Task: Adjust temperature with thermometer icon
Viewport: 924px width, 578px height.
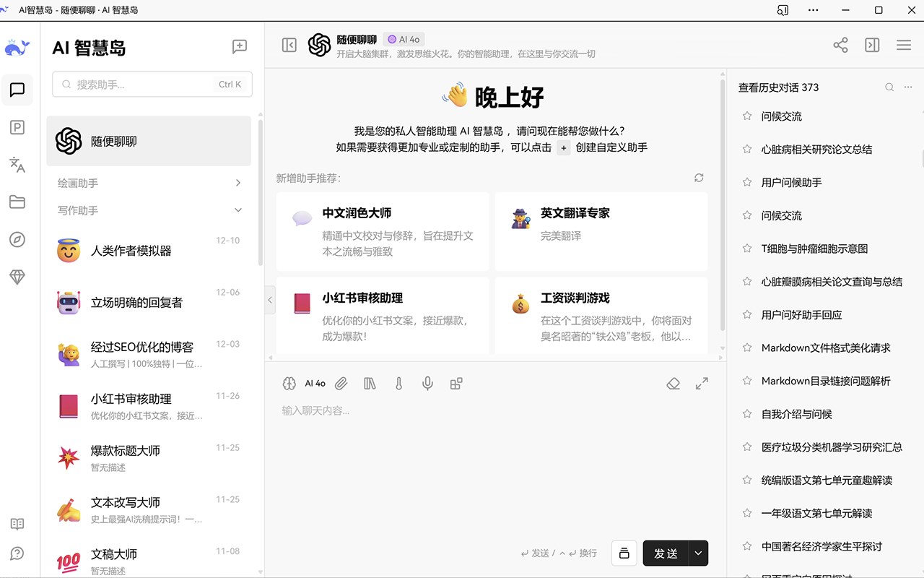Action: click(x=398, y=384)
